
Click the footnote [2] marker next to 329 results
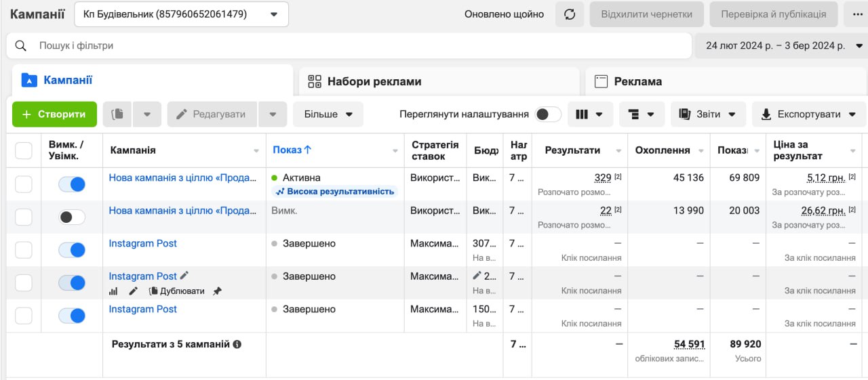coord(618,177)
